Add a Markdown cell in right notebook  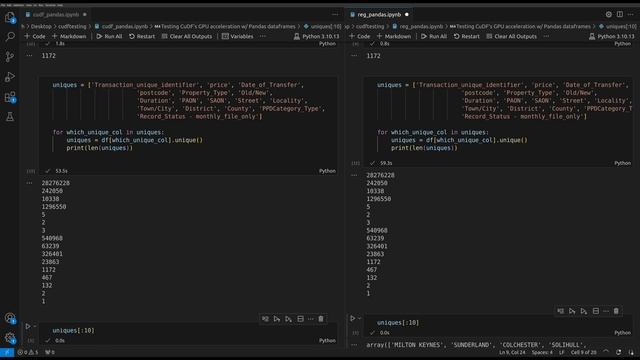393,36
